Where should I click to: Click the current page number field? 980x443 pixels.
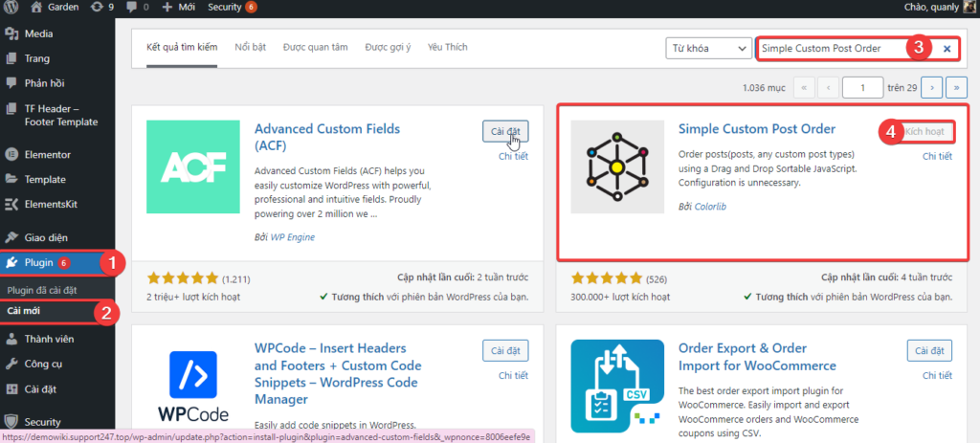click(862, 88)
